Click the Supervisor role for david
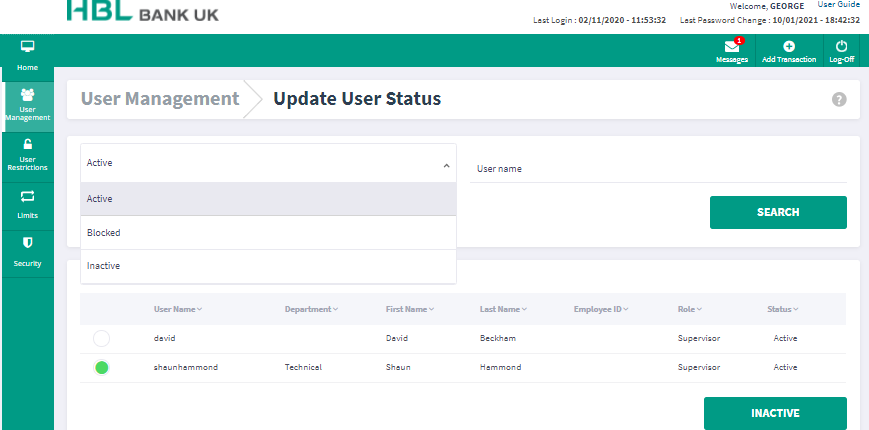Image resolution: width=869 pixels, height=430 pixels. click(699, 338)
